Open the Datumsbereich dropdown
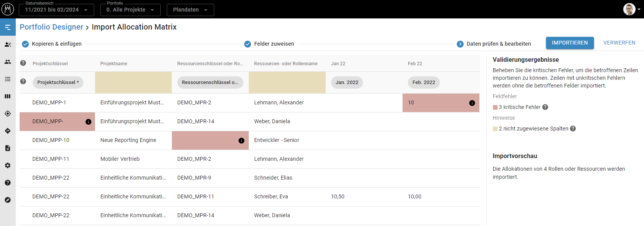 tap(56, 10)
